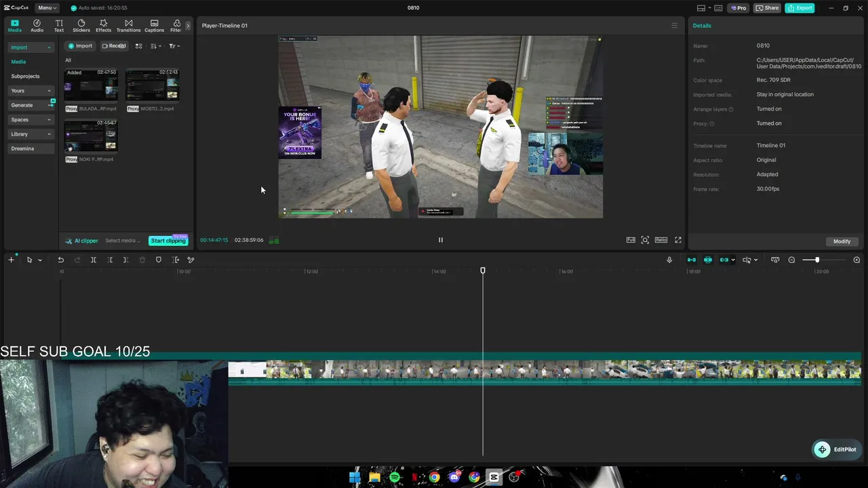
Task: Open the Captions tab
Action: click(x=154, y=26)
